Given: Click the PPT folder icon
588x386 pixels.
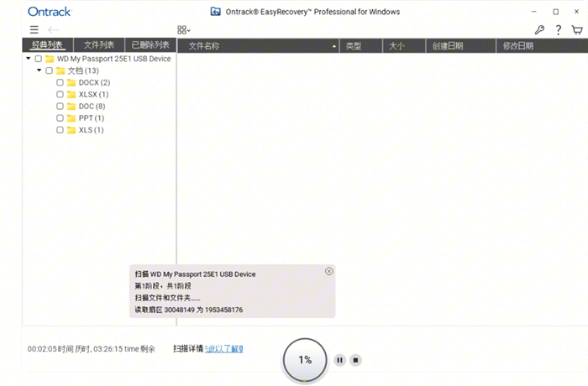Looking at the screenshot, I should pyautogui.click(x=71, y=118).
